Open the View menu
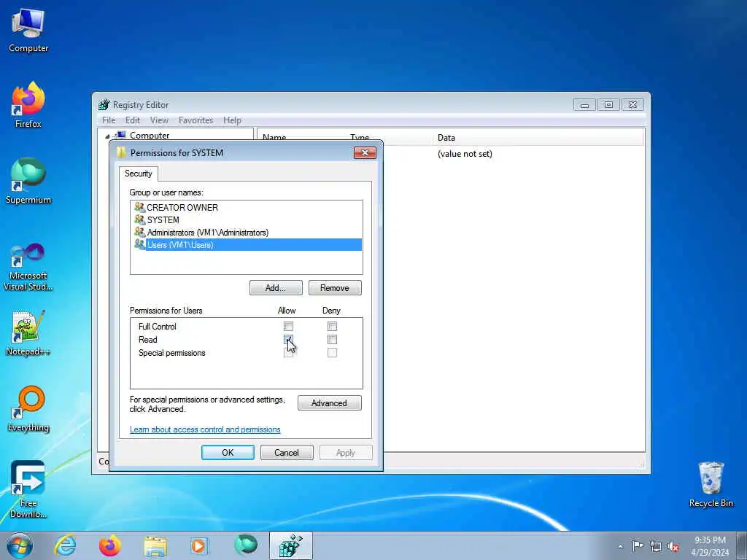The image size is (747, 560). 159,120
